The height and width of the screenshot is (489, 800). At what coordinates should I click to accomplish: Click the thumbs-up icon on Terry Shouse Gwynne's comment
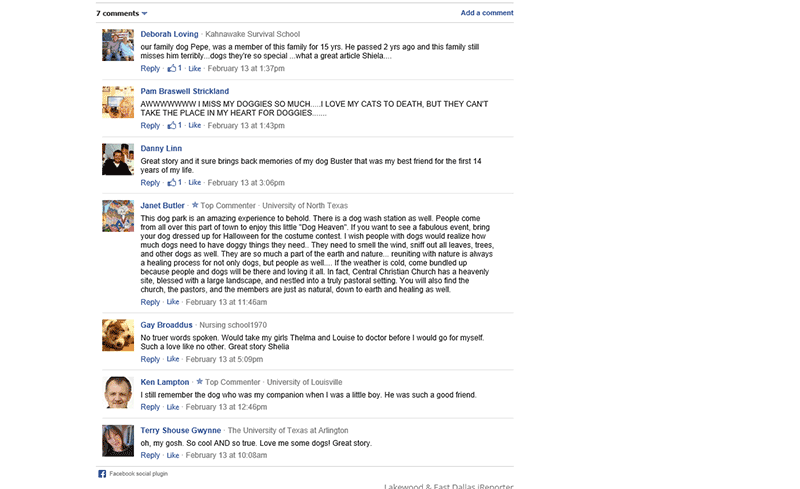click(173, 455)
